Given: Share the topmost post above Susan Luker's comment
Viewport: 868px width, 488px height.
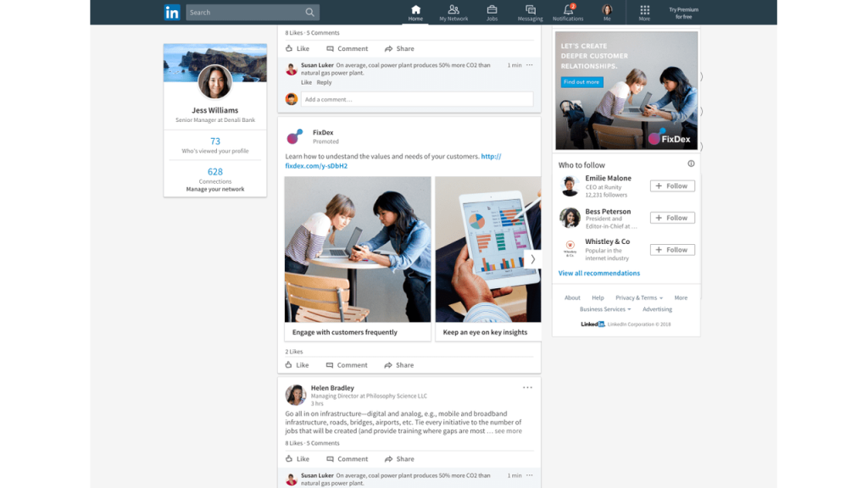Looking at the screenshot, I should [399, 48].
